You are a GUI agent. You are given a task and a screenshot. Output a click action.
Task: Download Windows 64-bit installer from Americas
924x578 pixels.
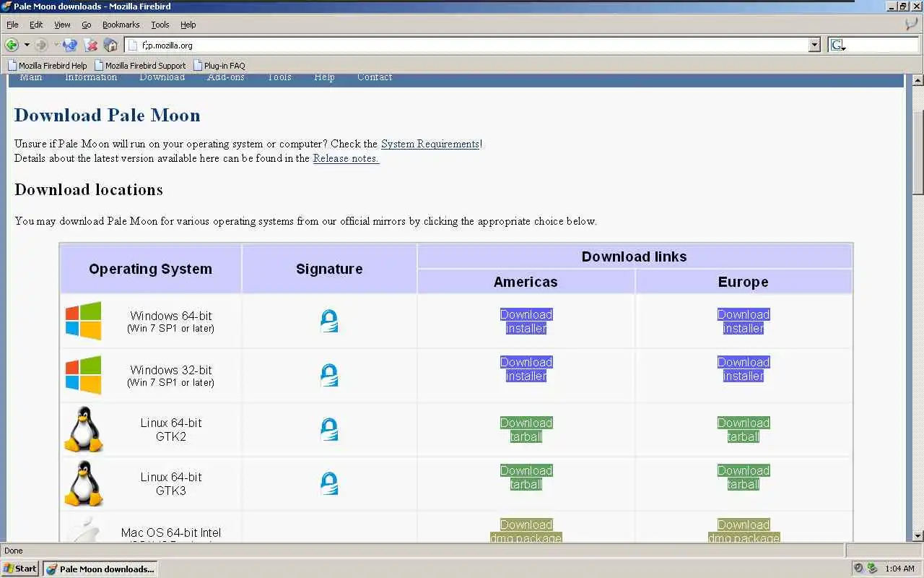526,321
